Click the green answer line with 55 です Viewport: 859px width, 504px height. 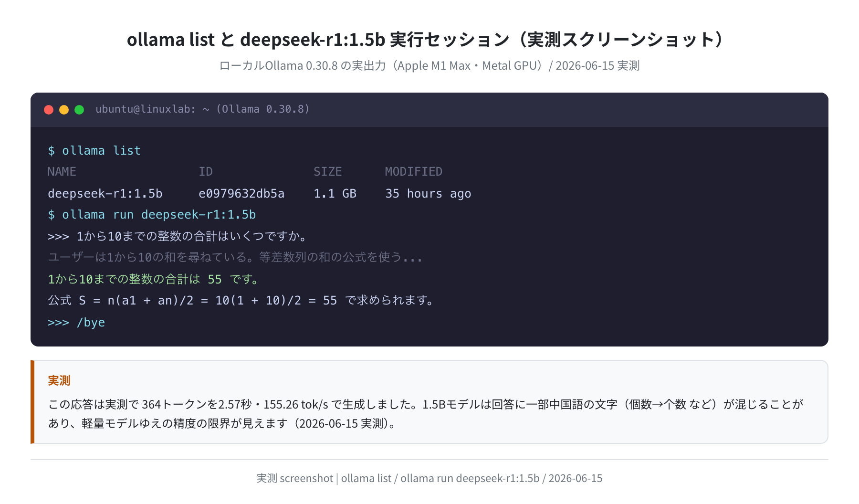click(x=154, y=279)
